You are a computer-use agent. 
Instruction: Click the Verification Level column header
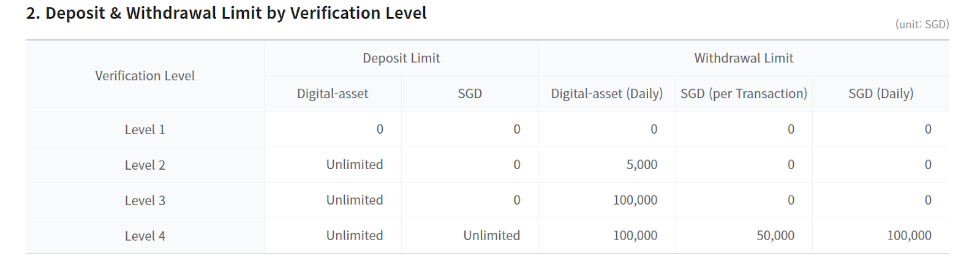tap(145, 76)
